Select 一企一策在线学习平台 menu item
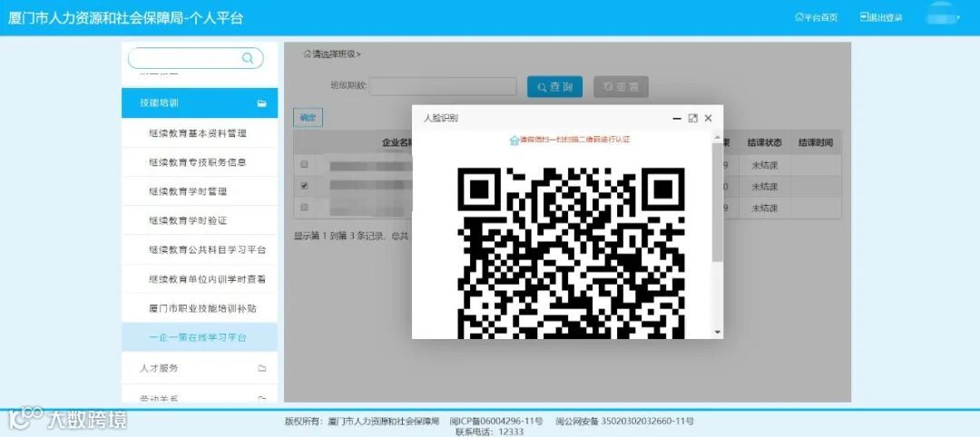This screenshot has height=437, width=980. (198, 338)
